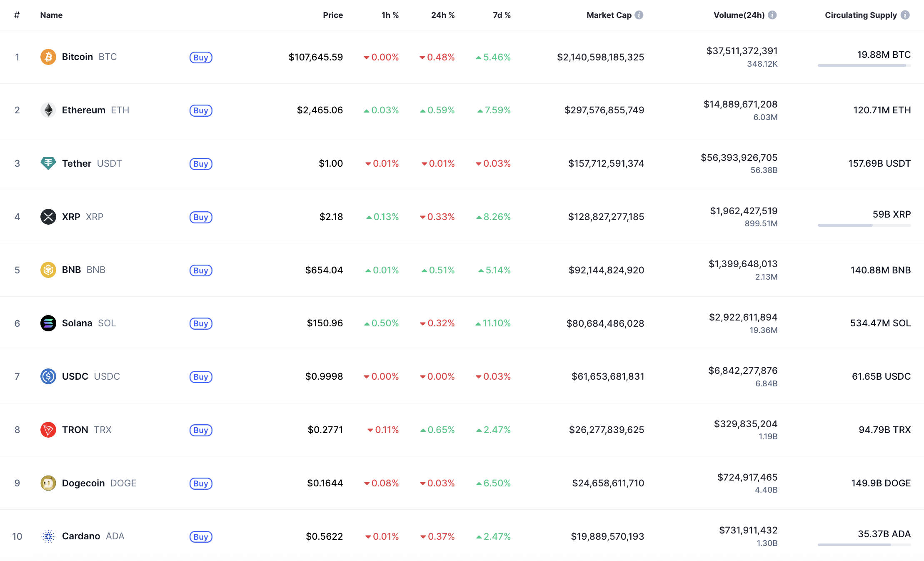This screenshot has width=924, height=561.
Task: Click the Dogecoin logo icon
Action: tap(48, 483)
